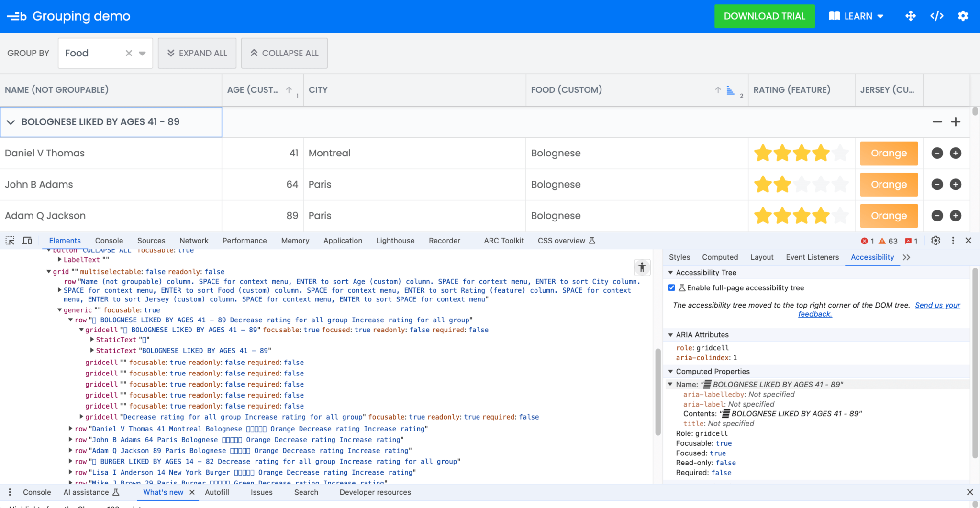This screenshot has height=508, width=980.
Task: Set Adam Q Jackson rating to five stars
Action: pos(840,216)
